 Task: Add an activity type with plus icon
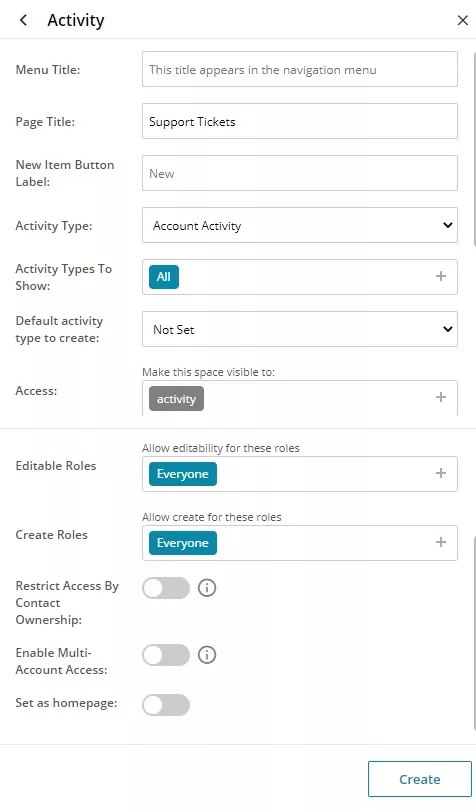[441, 276]
